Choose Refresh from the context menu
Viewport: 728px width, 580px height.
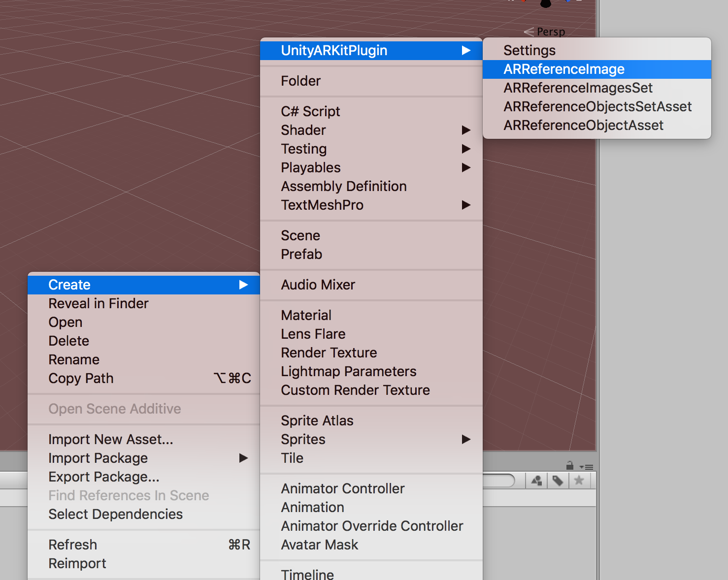(143, 545)
